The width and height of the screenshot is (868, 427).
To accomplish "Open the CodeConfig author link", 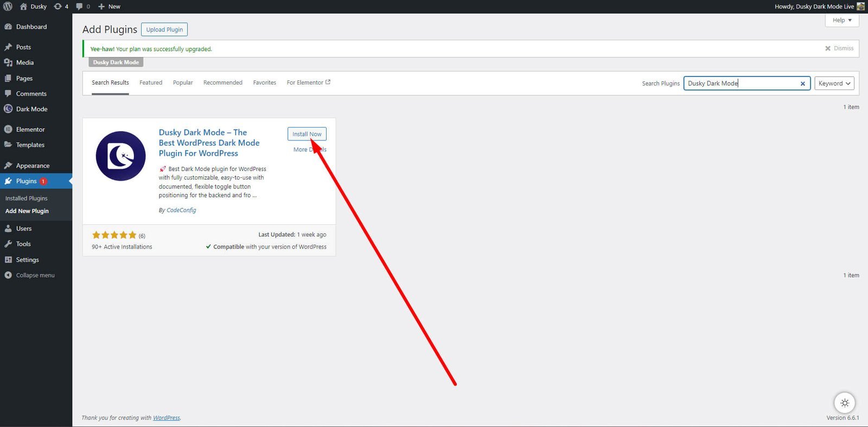I will [x=181, y=210].
